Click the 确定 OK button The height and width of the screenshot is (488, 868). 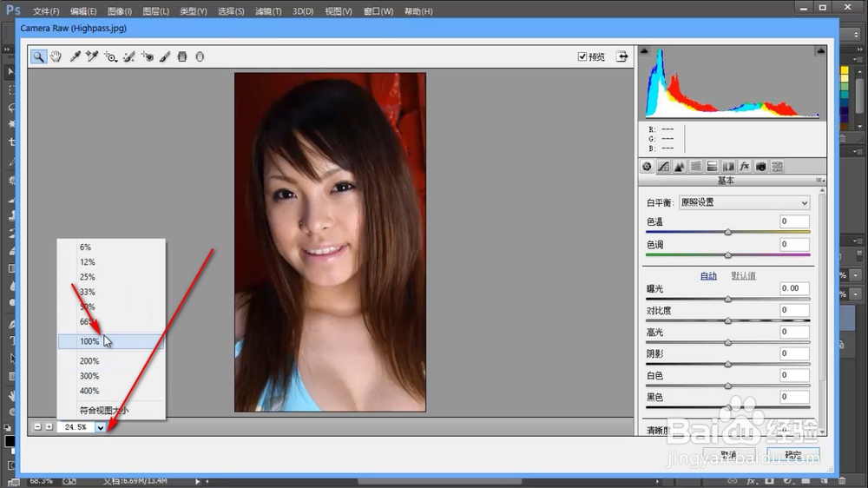click(x=793, y=455)
